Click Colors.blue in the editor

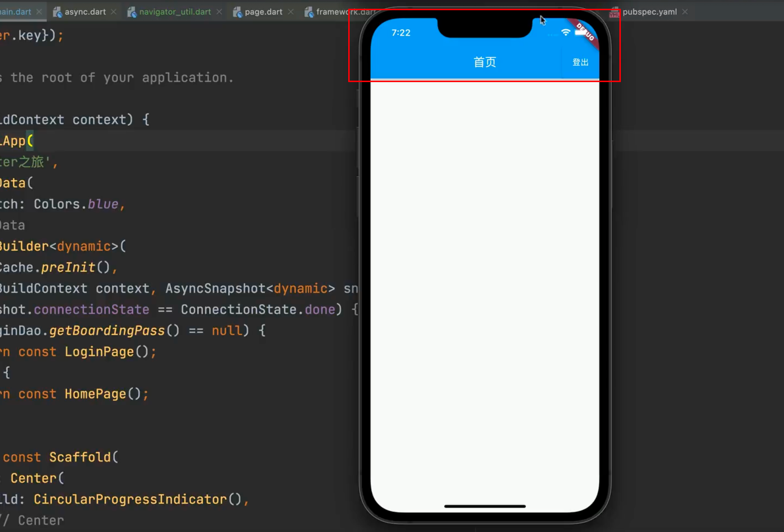(x=76, y=204)
